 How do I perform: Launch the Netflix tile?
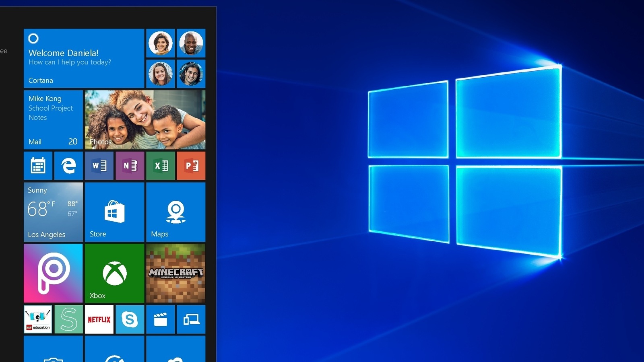click(x=99, y=319)
